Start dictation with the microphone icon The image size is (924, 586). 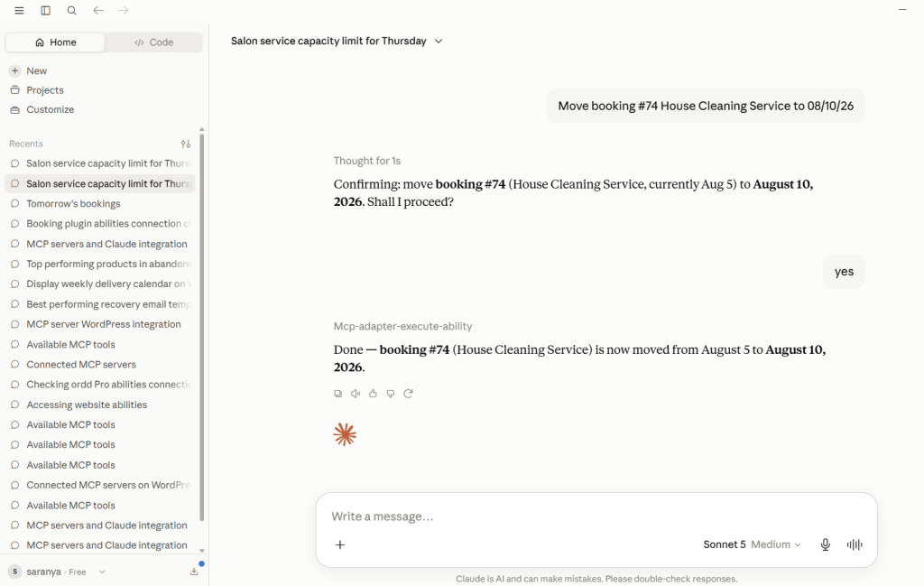pyautogui.click(x=826, y=544)
